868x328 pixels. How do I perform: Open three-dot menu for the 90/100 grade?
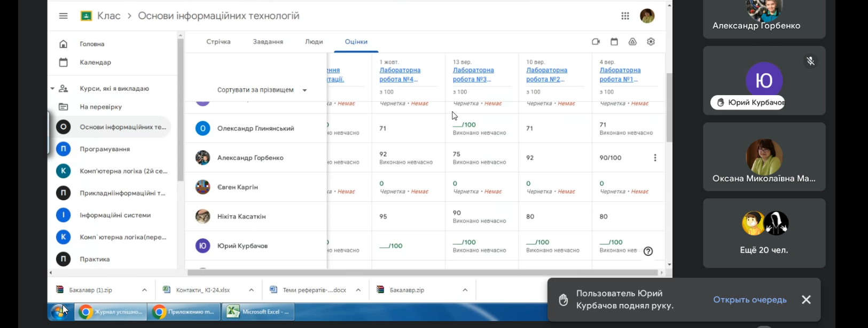[655, 158]
